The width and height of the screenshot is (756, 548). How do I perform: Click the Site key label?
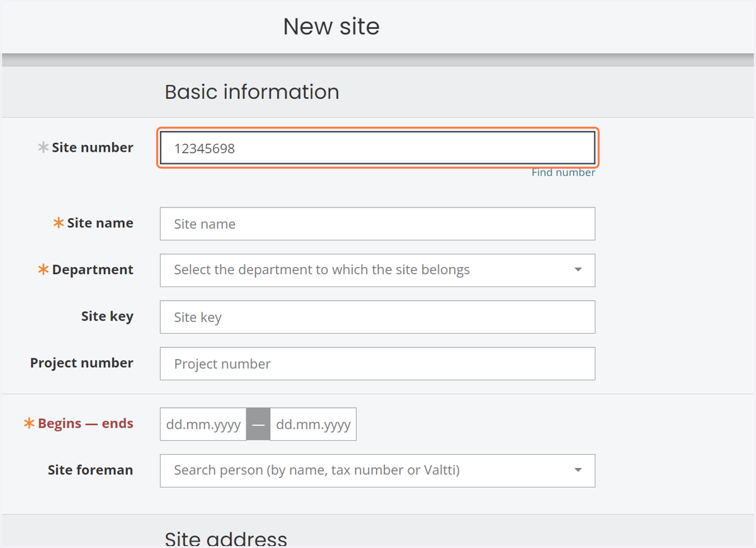click(107, 316)
